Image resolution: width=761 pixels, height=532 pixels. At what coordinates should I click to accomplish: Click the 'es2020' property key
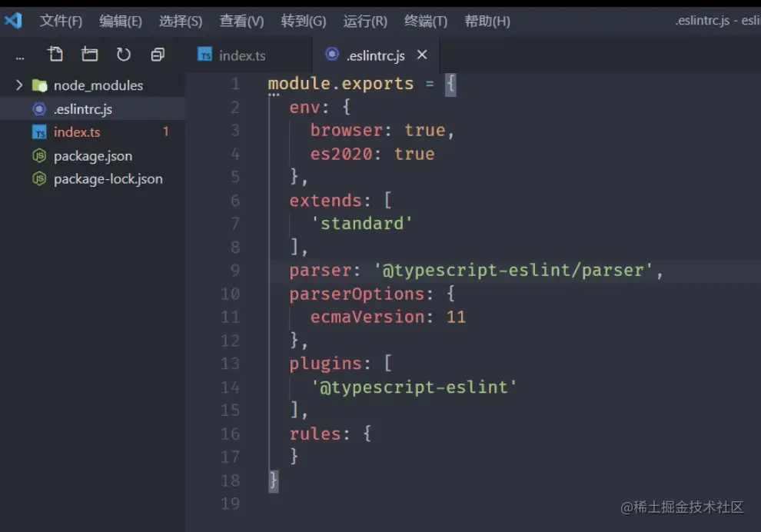[x=341, y=154]
